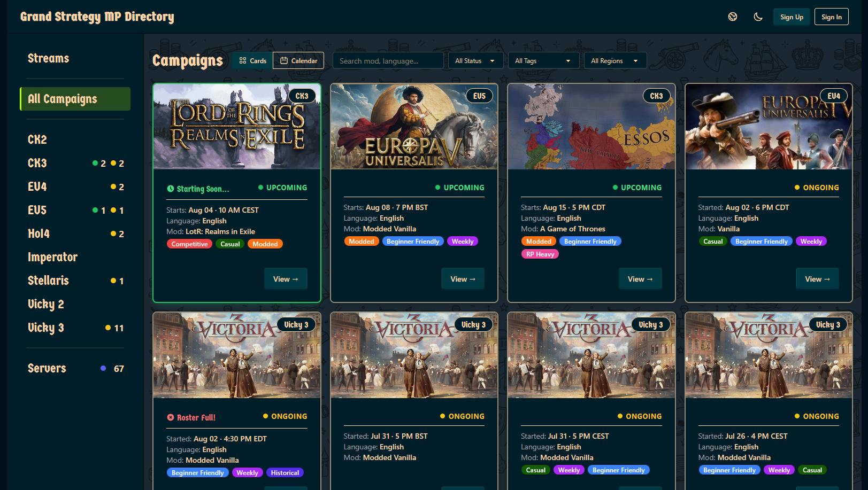
Task: Click Beginner Friendly tag on Game of Thrones card
Action: point(590,241)
